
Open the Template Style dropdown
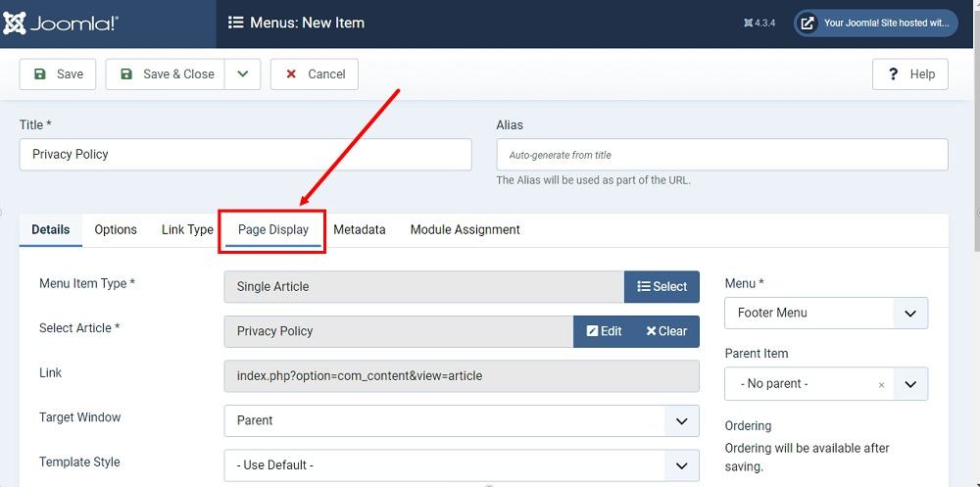click(462, 465)
